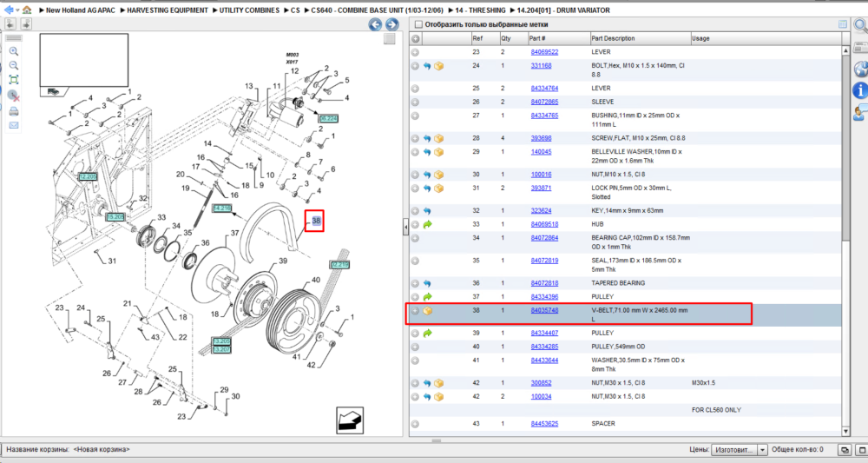Open the blue information icon
The height and width of the screenshot is (463, 868).
[861, 89]
